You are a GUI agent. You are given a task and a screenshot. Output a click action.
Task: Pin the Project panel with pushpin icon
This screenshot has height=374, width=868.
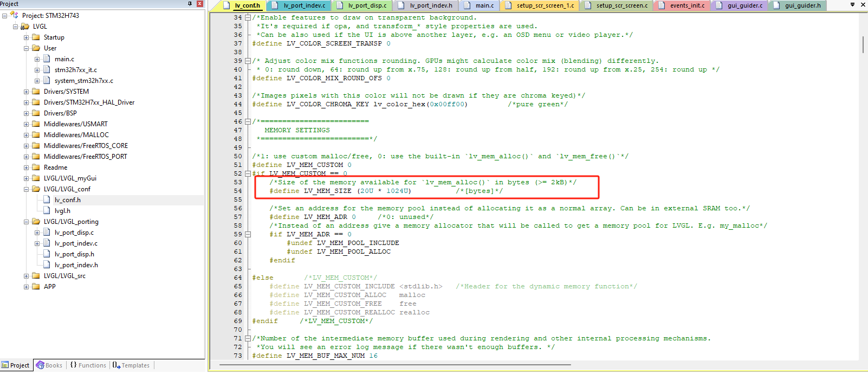[x=190, y=4]
